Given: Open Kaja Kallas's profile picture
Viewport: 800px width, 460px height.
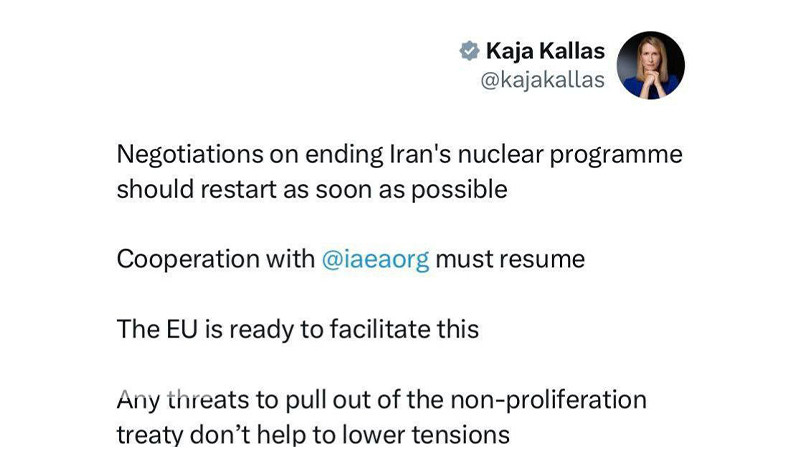Looking at the screenshot, I should 651,65.
